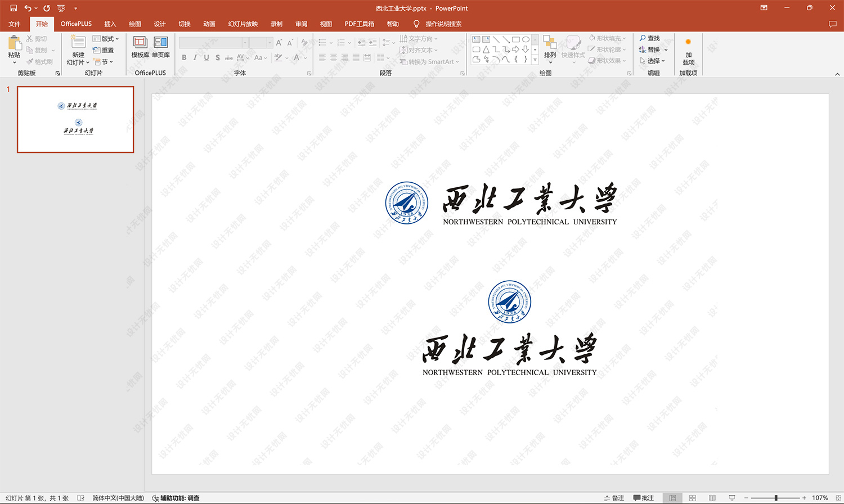Click the Redo icon in title bar
The height and width of the screenshot is (504, 844).
tap(47, 8)
